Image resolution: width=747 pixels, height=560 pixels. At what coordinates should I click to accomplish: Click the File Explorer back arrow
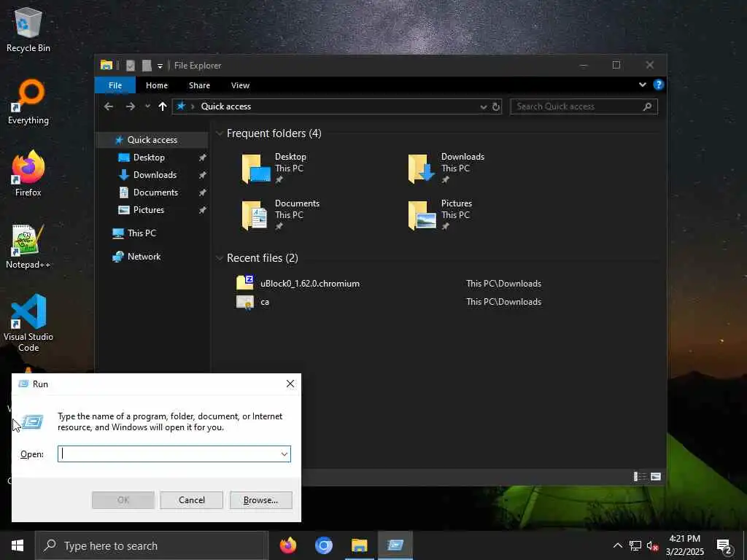coord(109,106)
